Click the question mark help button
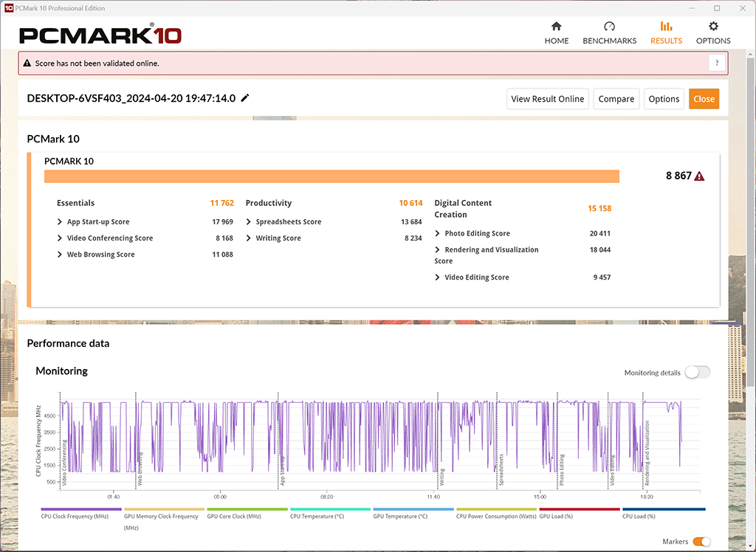 pos(717,63)
